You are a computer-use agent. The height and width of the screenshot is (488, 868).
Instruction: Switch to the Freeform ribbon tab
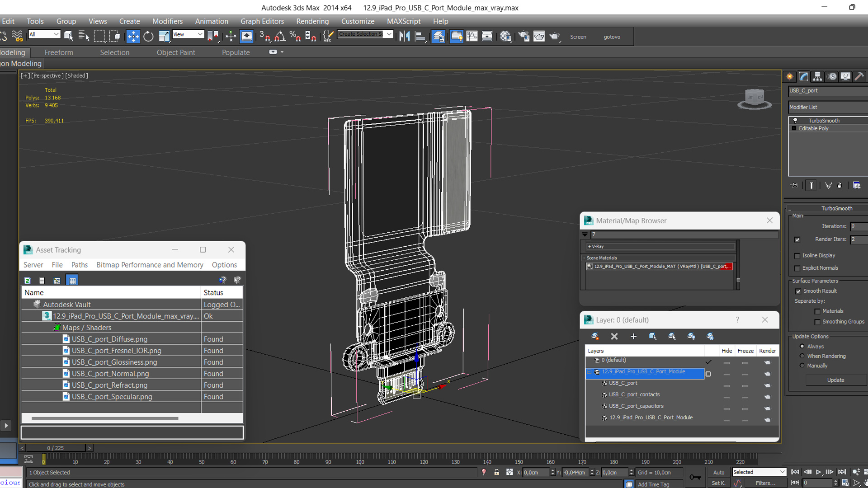point(59,52)
